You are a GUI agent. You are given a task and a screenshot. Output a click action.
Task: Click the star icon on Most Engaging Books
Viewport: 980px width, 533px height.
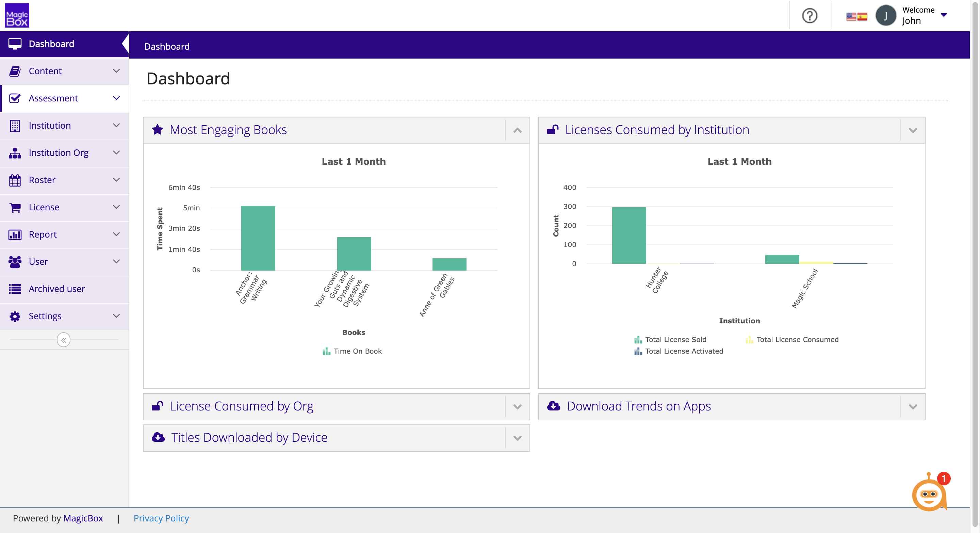point(158,130)
